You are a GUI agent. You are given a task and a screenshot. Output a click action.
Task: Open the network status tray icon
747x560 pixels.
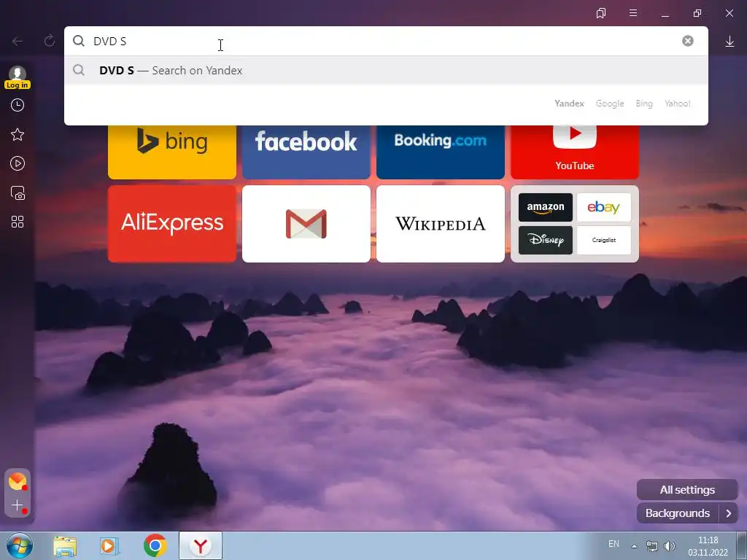click(x=651, y=546)
